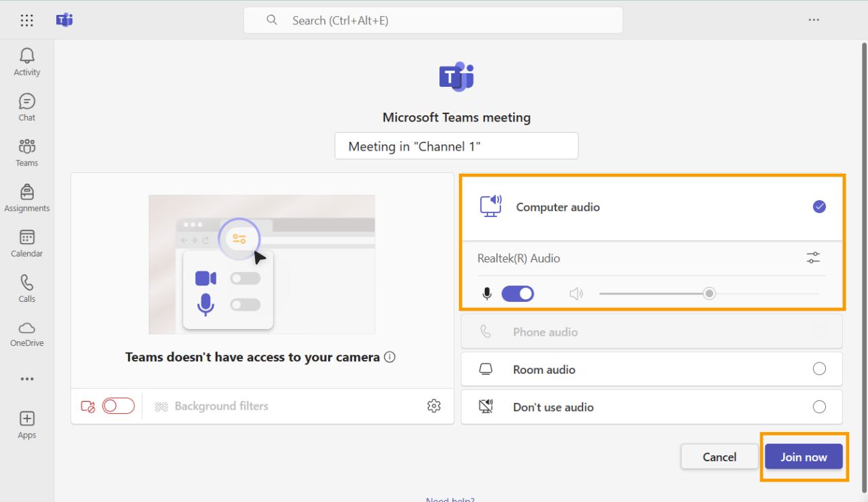868x502 pixels.
Task: Click the camera off icon
Action: click(x=88, y=406)
